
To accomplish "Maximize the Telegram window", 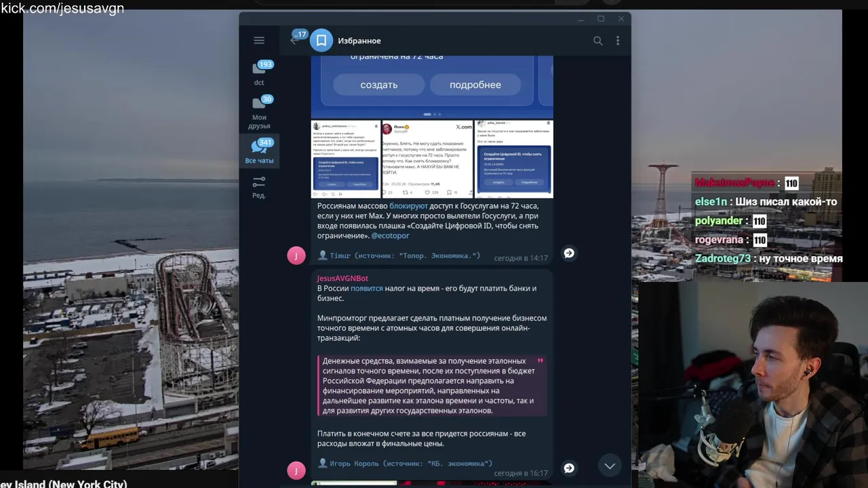I will (601, 19).
